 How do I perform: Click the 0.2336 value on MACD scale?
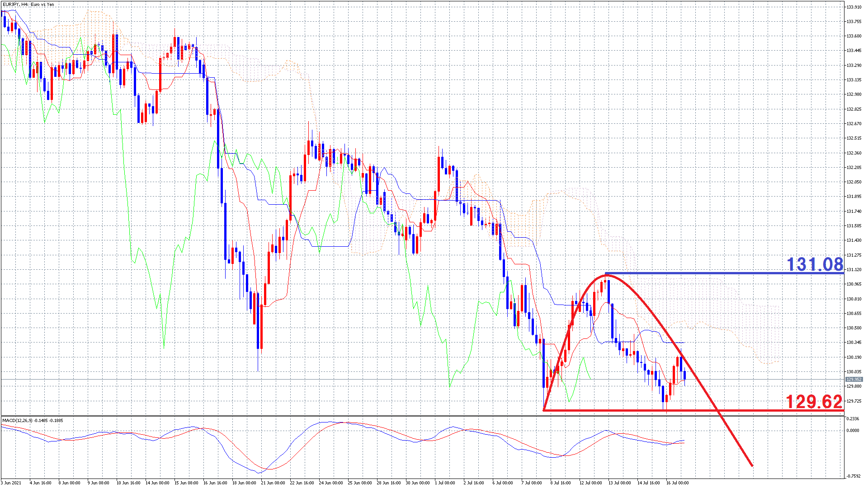(x=853, y=419)
